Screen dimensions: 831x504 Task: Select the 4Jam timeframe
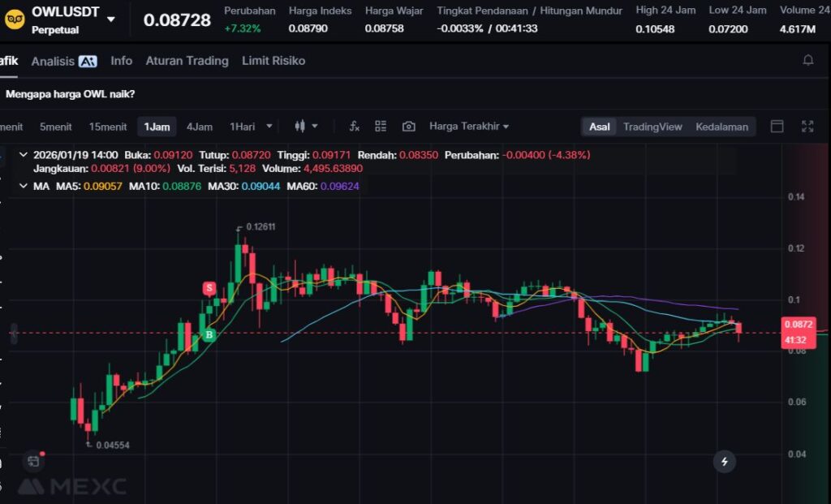(x=199, y=127)
